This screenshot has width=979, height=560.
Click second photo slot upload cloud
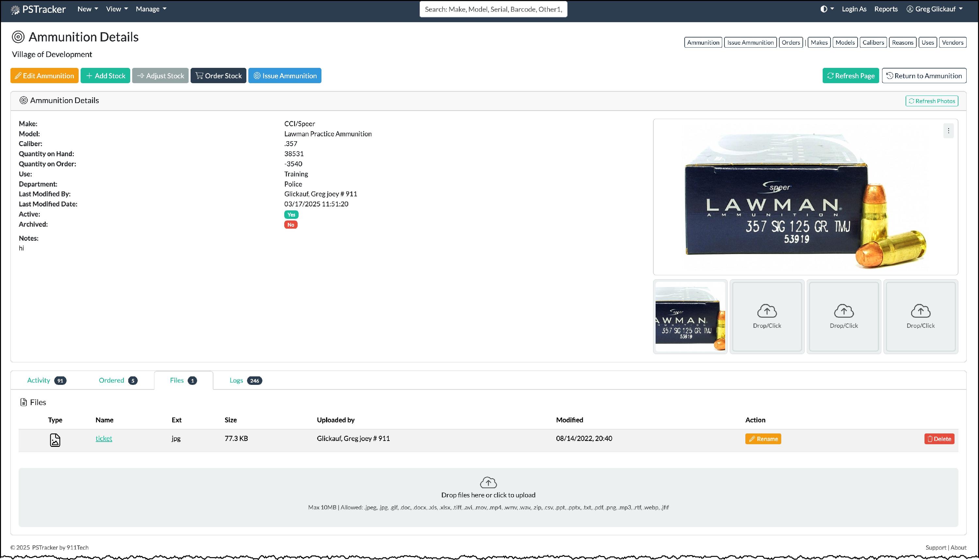click(x=767, y=311)
